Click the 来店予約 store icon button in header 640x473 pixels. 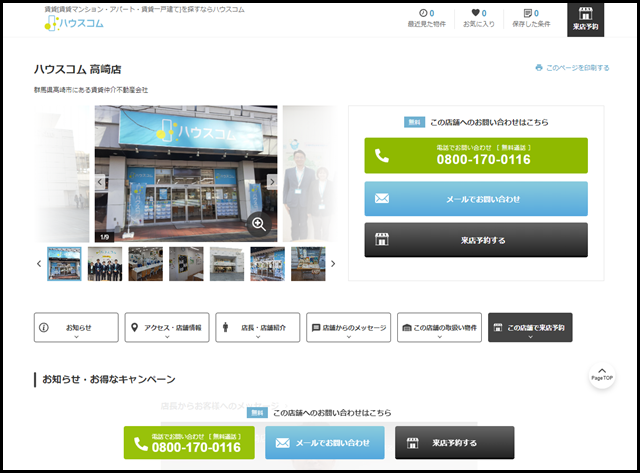coord(585,20)
